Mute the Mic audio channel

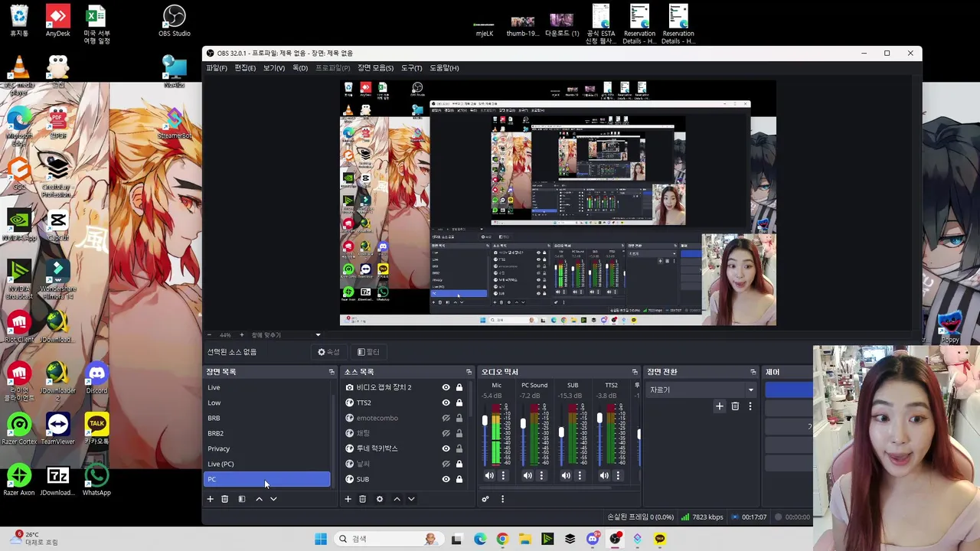point(489,475)
